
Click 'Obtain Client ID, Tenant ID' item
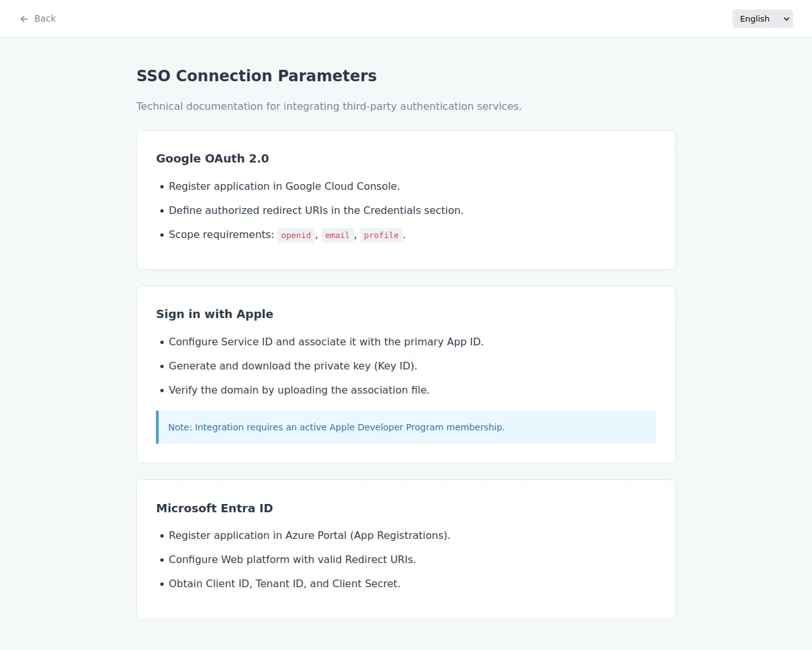coord(284,584)
